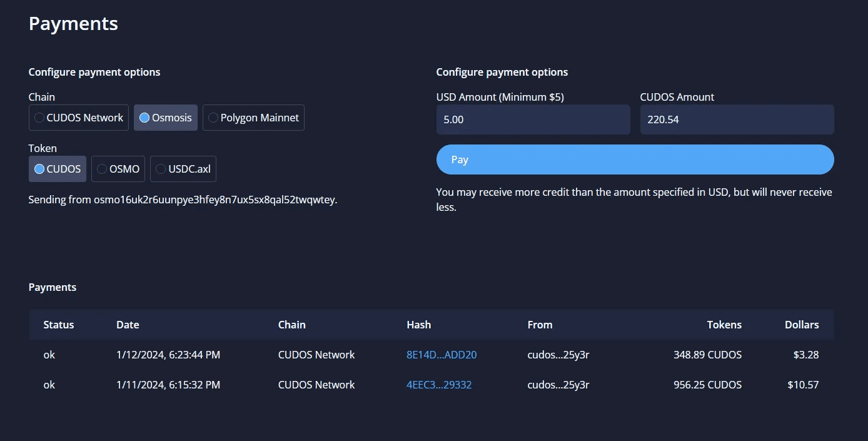
Task: Select the Osmosis chain radio button
Action: tap(165, 118)
